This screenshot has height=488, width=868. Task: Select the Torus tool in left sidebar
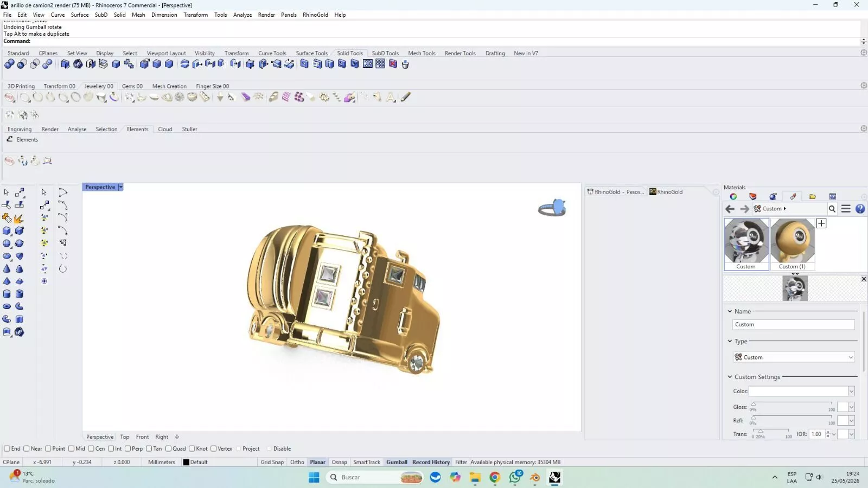tap(7, 306)
